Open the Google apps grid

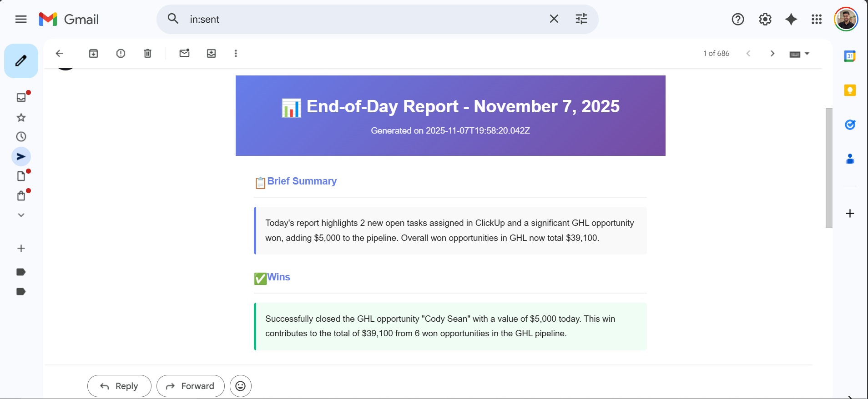817,19
